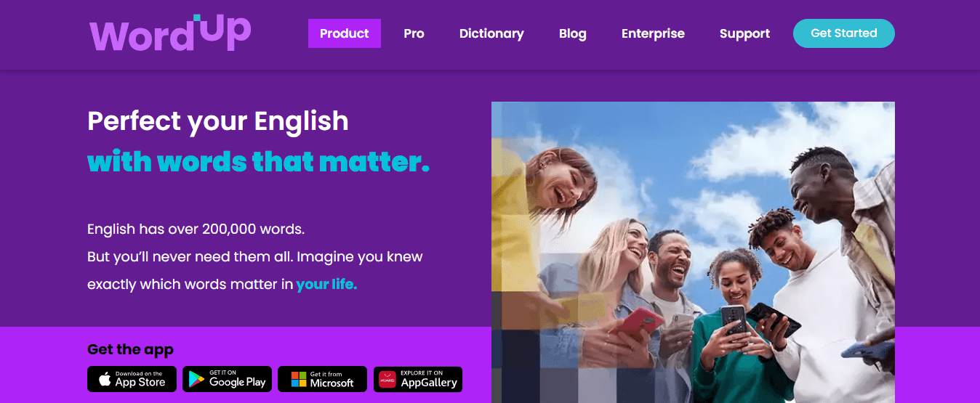Open the Support page
Image resolution: width=980 pixels, height=403 pixels.
pos(744,33)
